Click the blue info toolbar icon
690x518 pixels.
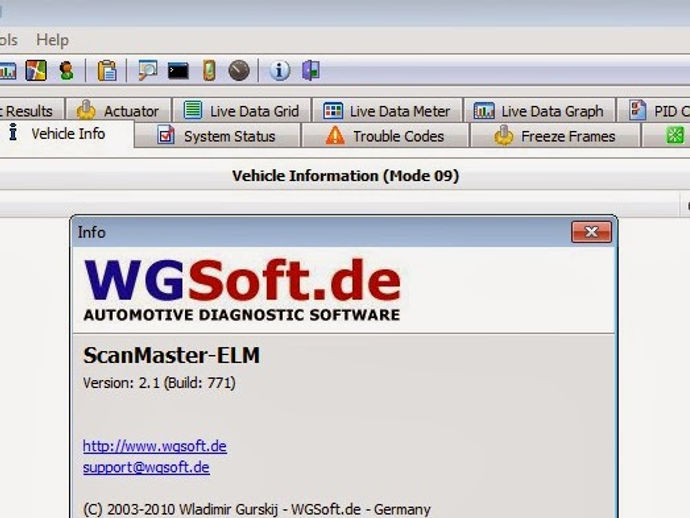click(x=279, y=70)
